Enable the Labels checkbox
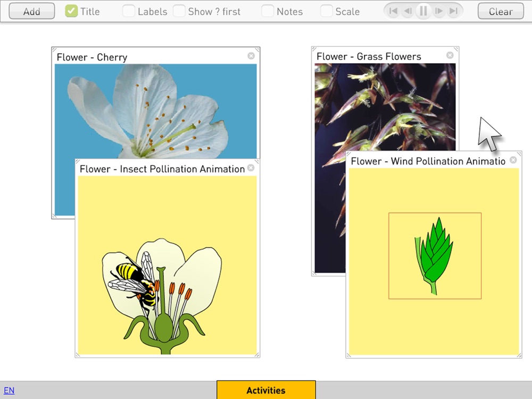The width and height of the screenshot is (532, 399). tap(129, 11)
